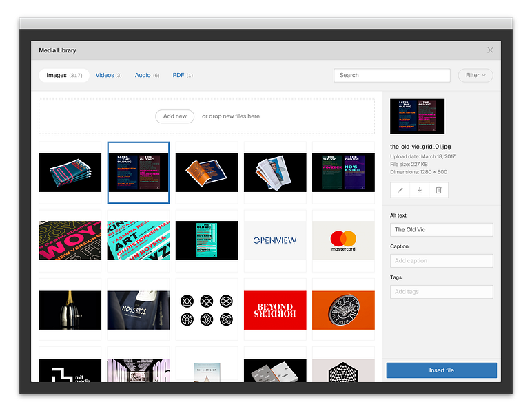Image resolution: width=532 pixels, height=413 pixels.
Task: Select the six circular symbols thumbnail
Action: click(207, 310)
